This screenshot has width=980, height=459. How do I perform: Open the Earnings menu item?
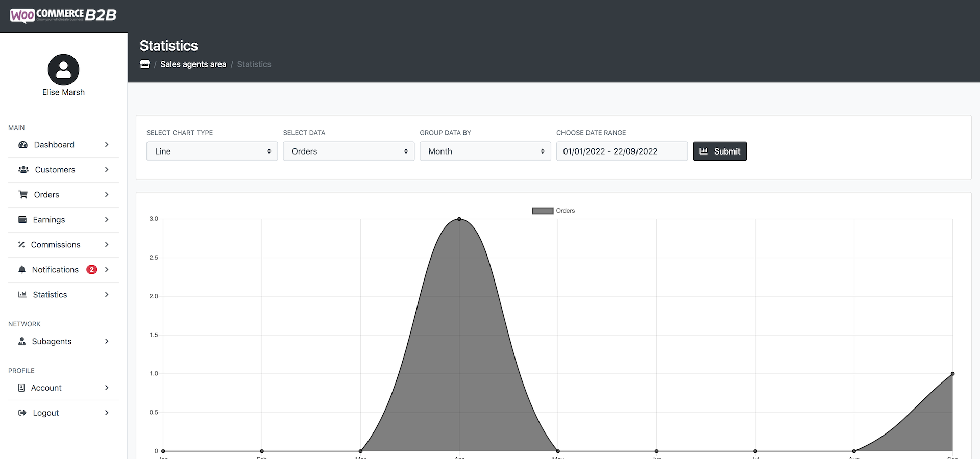(63, 220)
